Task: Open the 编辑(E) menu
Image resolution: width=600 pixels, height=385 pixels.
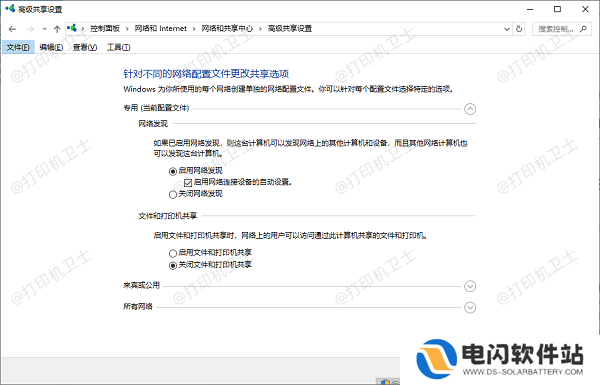Action: point(51,47)
